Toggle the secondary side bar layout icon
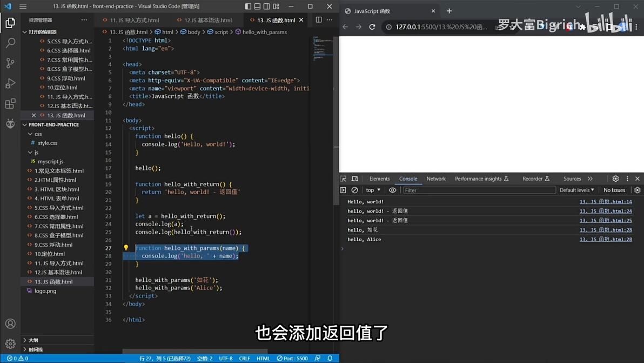 pos(266,6)
